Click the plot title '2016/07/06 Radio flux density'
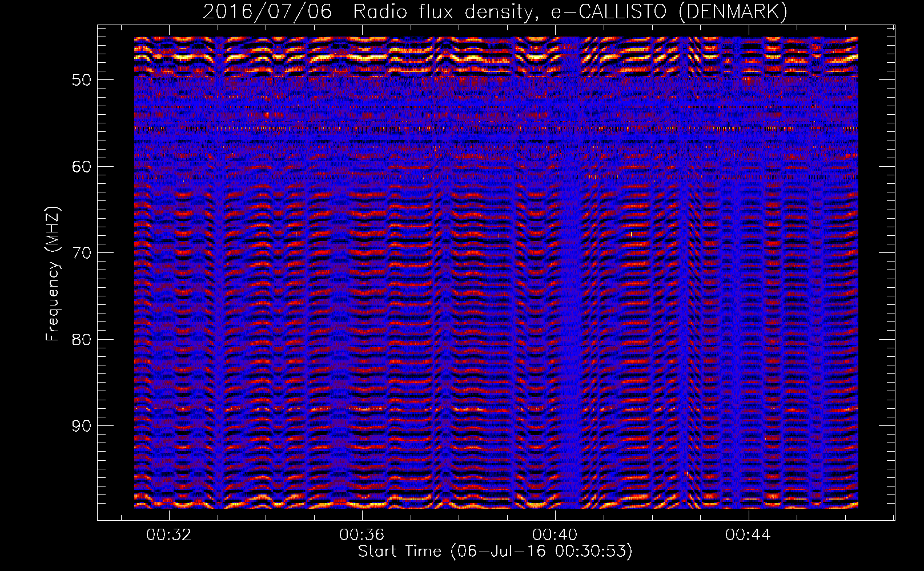 click(495, 11)
